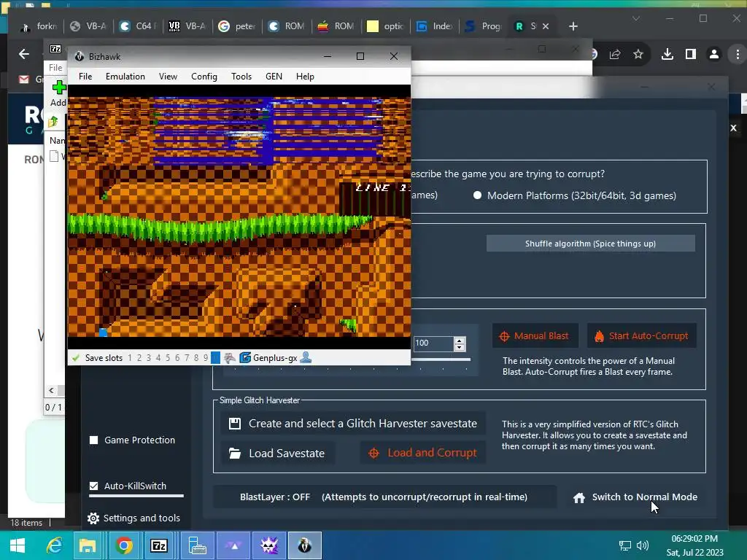Viewport: 747px width, 560px height.
Task: Select save slot 1 in Bizhawk status bar
Action: (x=130, y=357)
